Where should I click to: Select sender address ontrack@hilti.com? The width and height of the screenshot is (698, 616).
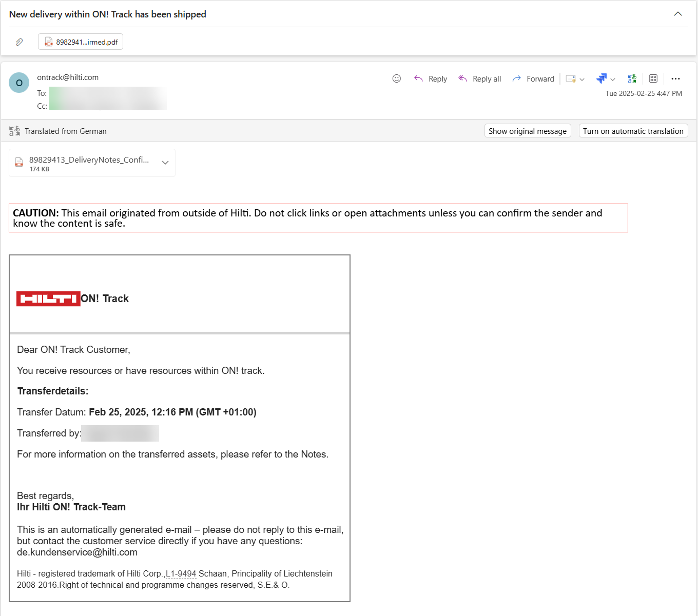pos(68,77)
